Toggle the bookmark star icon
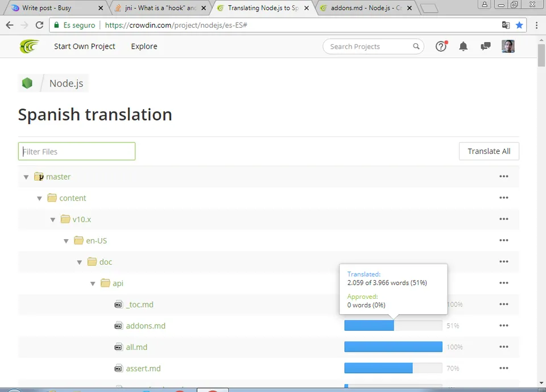Screen dimensions: 546x392 pyautogui.click(x=519, y=25)
